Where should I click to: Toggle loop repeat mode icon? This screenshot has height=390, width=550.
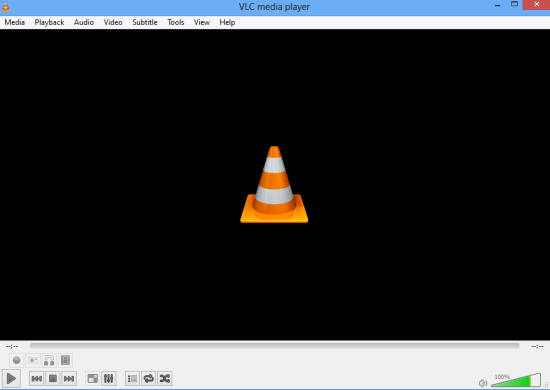point(149,378)
